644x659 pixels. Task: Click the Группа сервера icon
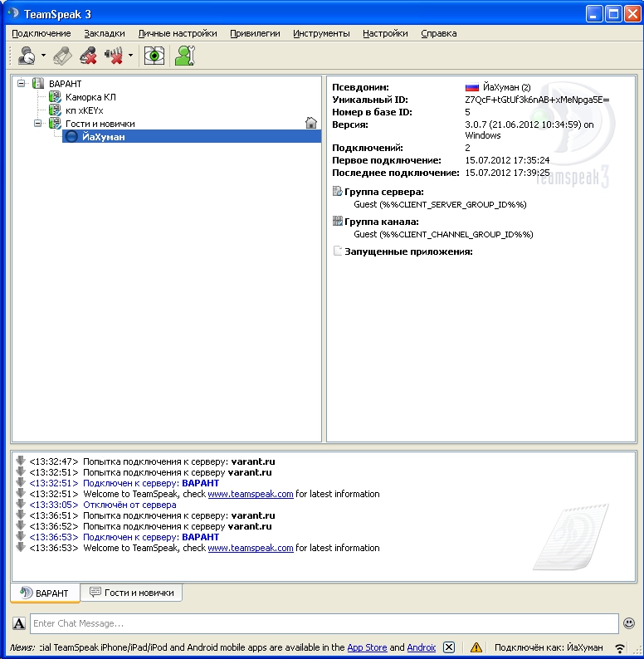(x=337, y=192)
